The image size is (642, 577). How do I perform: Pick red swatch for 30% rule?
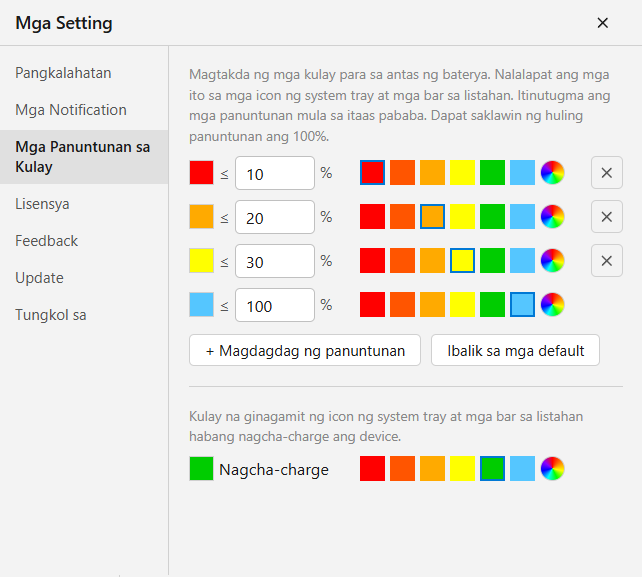(372, 260)
